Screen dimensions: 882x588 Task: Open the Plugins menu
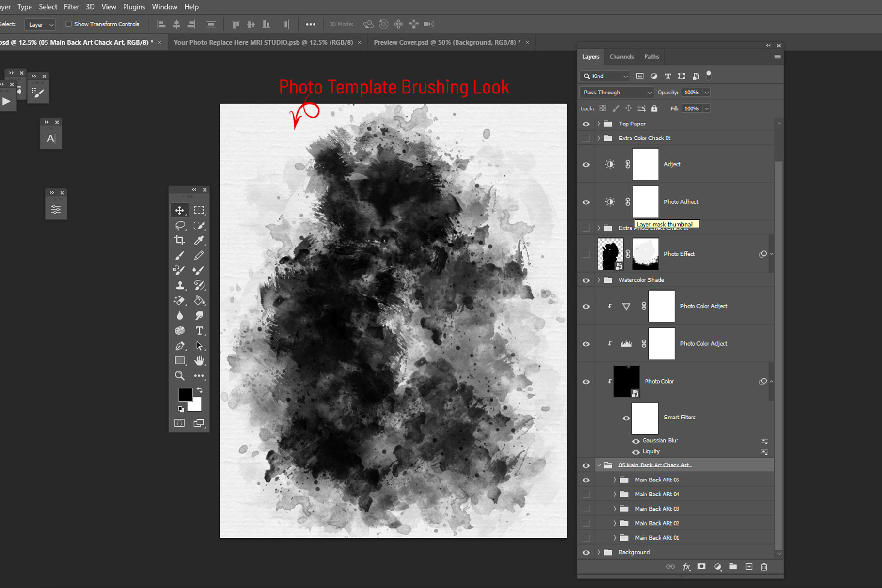[x=134, y=7]
